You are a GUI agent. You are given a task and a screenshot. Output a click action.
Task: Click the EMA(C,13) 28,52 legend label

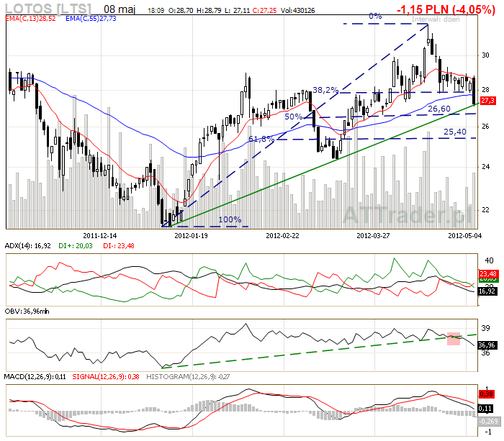tap(30, 19)
